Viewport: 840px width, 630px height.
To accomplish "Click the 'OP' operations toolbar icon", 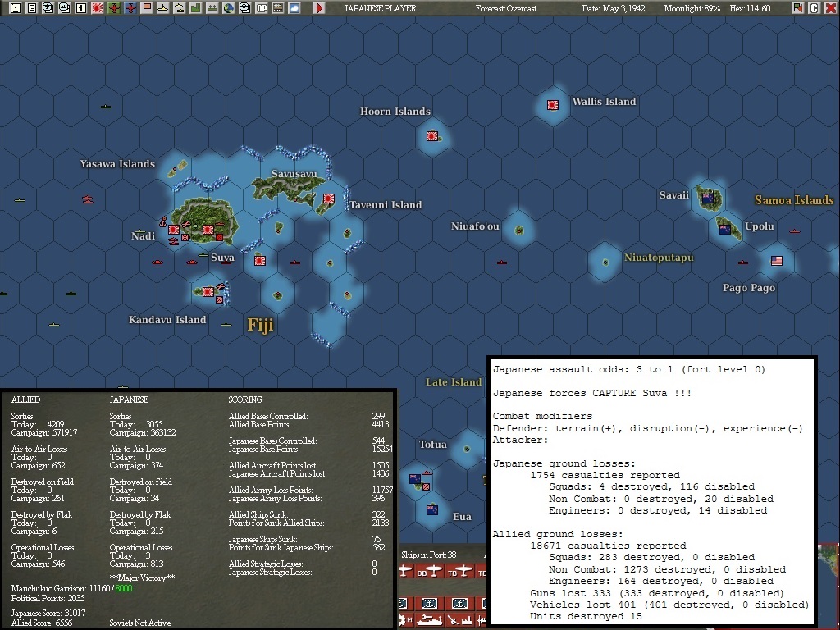I will coord(262,8).
